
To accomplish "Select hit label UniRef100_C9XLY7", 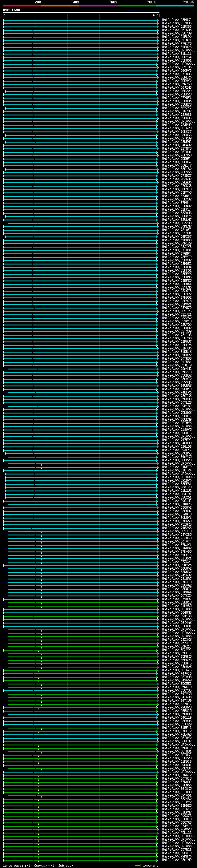I will click(x=176, y=450).
